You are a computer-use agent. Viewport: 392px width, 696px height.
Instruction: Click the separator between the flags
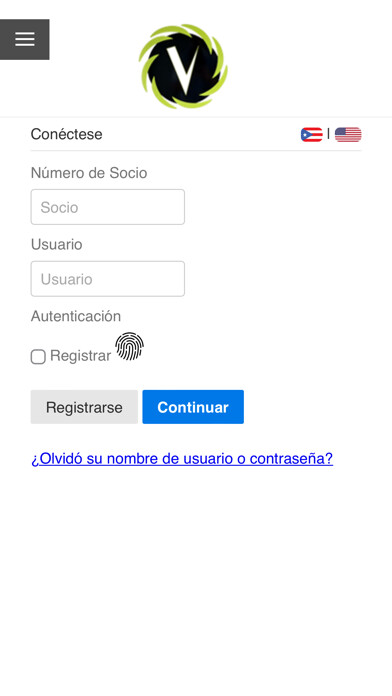(329, 134)
